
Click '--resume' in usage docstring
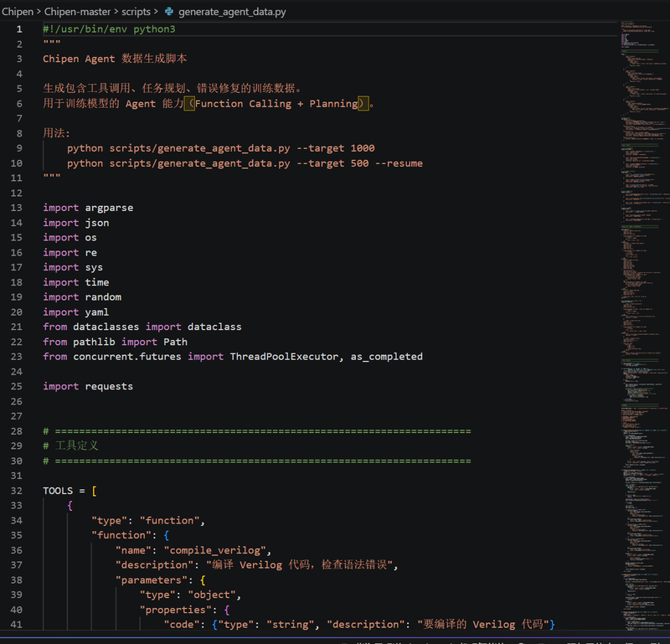pyautogui.click(x=399, y=163)
